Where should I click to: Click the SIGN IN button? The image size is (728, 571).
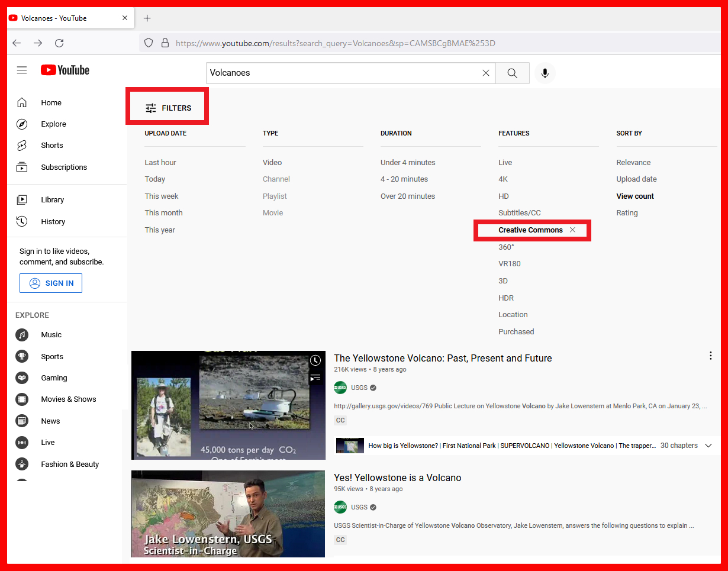tap(51, 283)
